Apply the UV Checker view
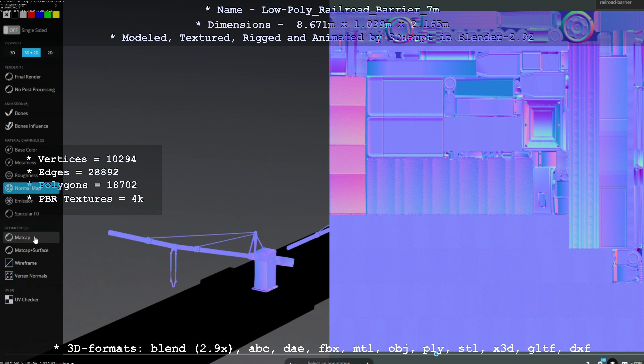The image size is (644, 364). (x=26, y=299)
